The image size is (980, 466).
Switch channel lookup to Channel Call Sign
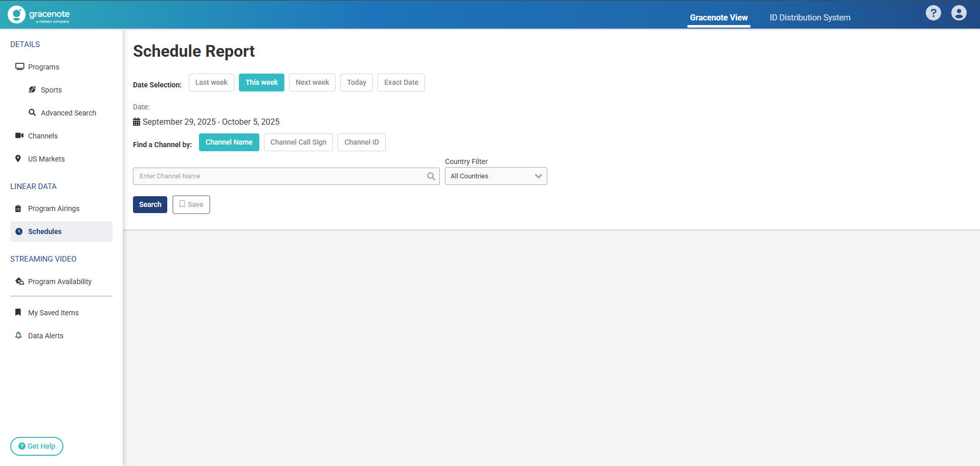298,143
